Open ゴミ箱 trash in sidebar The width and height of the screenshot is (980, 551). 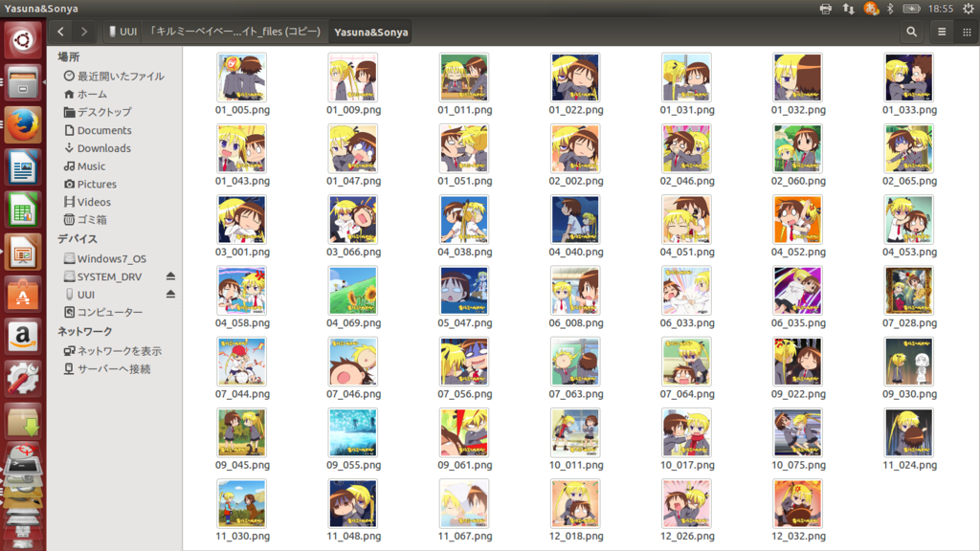tap(85, 220)
